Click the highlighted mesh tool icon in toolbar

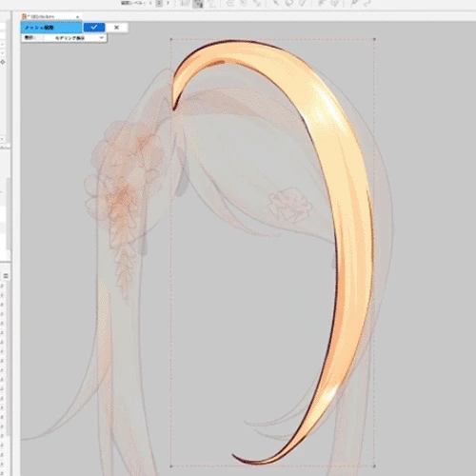tap(198, 4)
